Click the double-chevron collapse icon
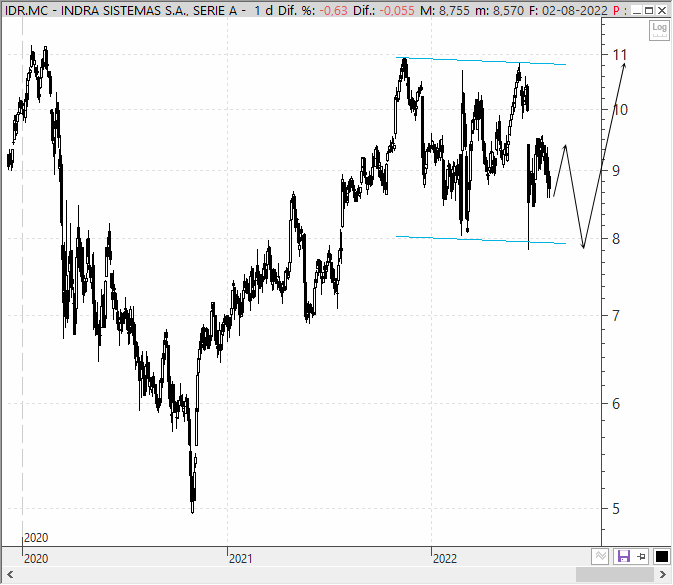 coord(601,557)
